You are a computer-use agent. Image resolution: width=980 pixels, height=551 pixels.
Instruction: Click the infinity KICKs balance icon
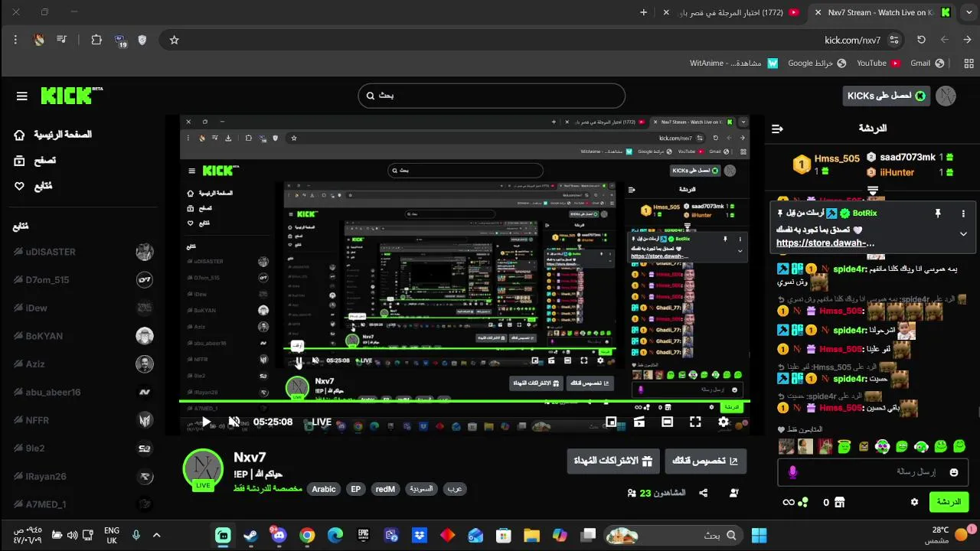[789, 502]
